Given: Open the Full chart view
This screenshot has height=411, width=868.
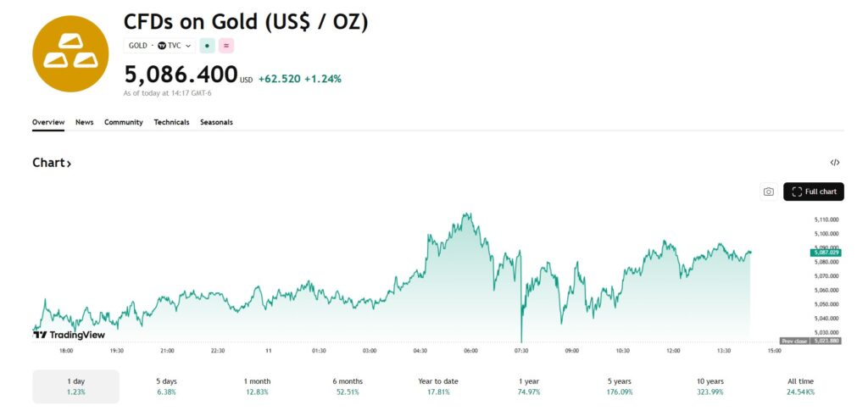Looking at the screenshot, I should 813,192.
